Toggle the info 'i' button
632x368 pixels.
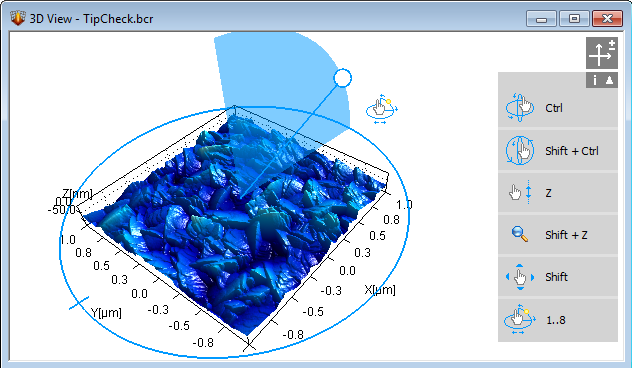tap(595, 80)
